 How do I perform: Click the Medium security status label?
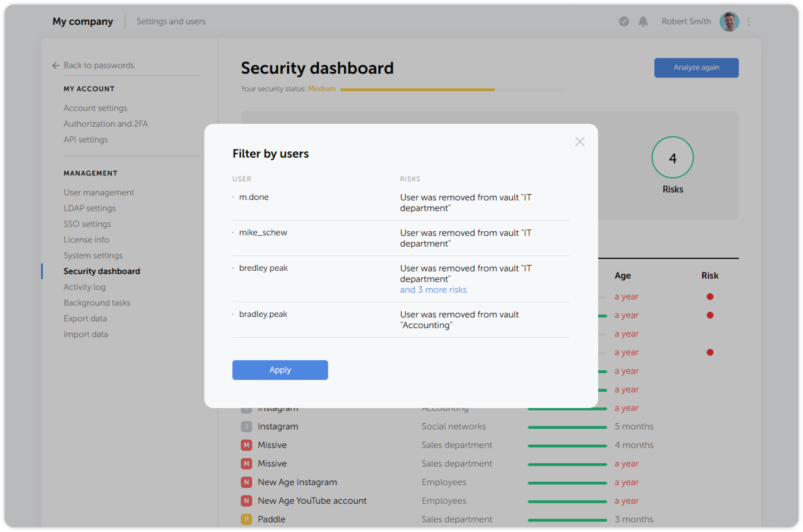click(322, 89)
